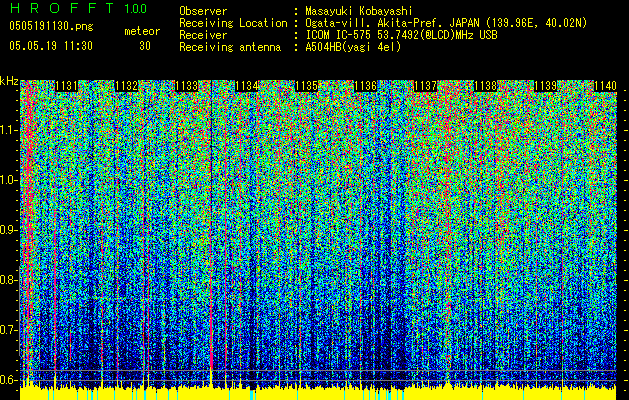Select the meteor label
The width and height of the screenshot is (629, 400).
pos(141,31)
